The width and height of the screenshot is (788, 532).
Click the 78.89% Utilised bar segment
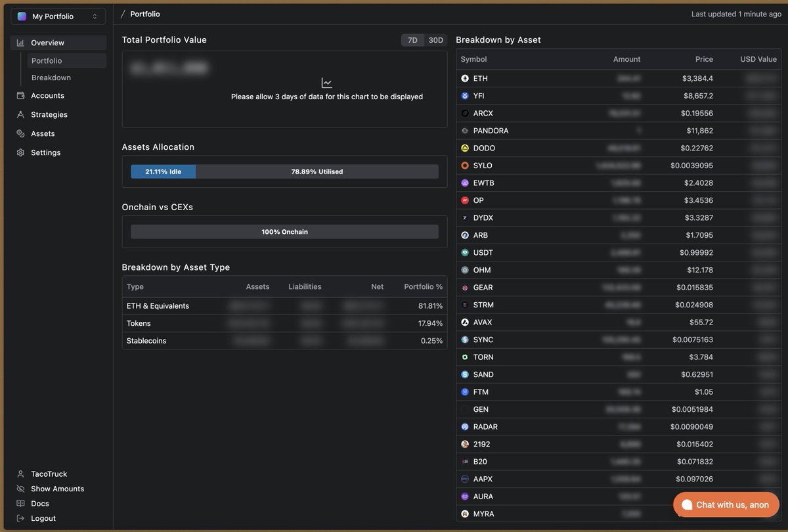click(x=317, y=171)
